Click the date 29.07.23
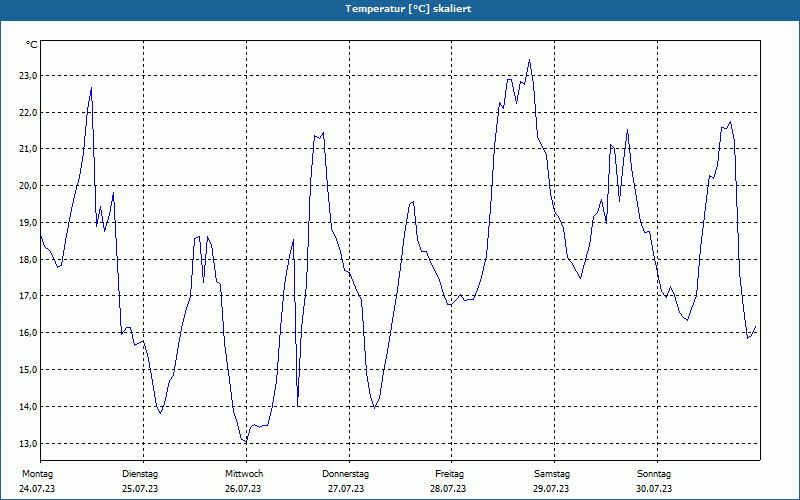This screenshot has height=500, width=800. coord(552,489)
